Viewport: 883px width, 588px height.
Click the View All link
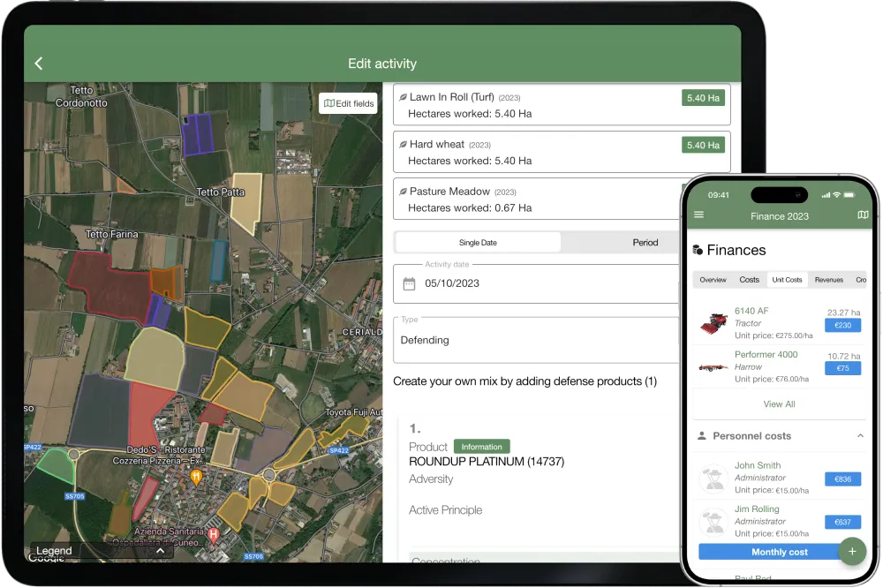779,404
